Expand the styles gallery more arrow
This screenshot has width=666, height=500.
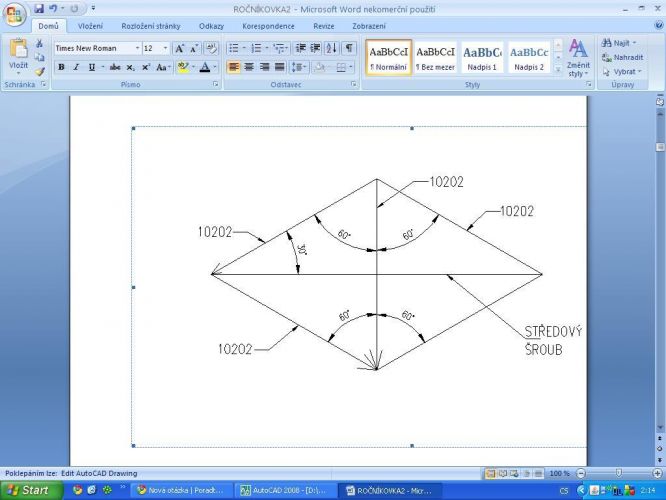[x=558, y=70]
